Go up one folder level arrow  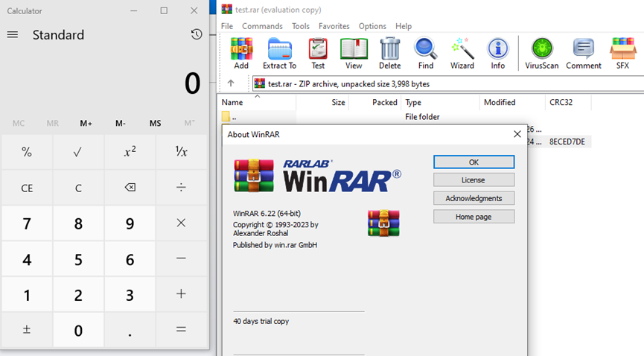(231, 83)
